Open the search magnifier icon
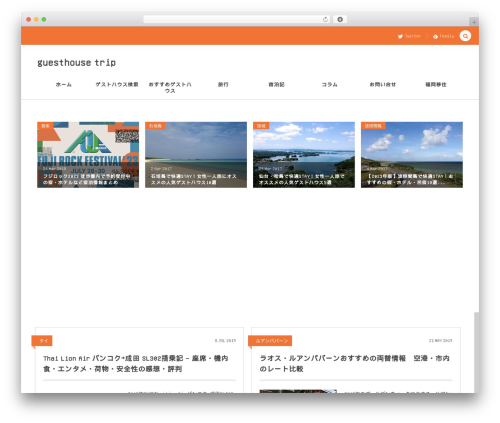The image size is (500, 423). click(465, 36)
